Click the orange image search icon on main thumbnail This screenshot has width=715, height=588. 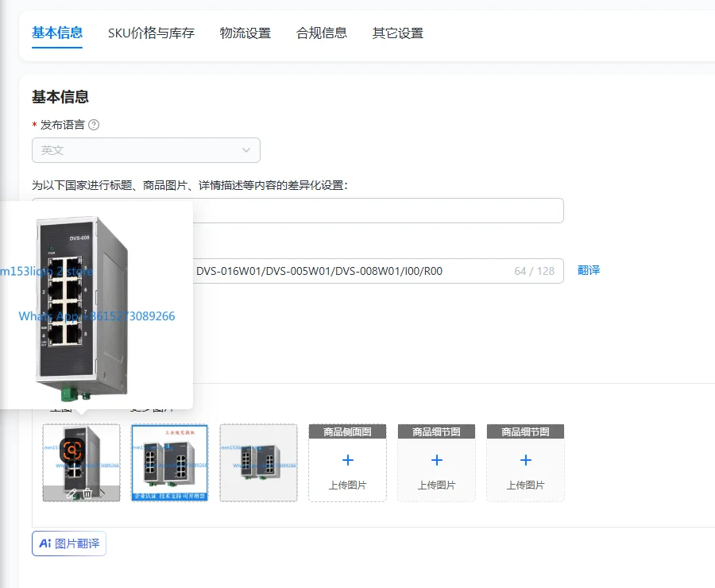(x=72, y=451)
